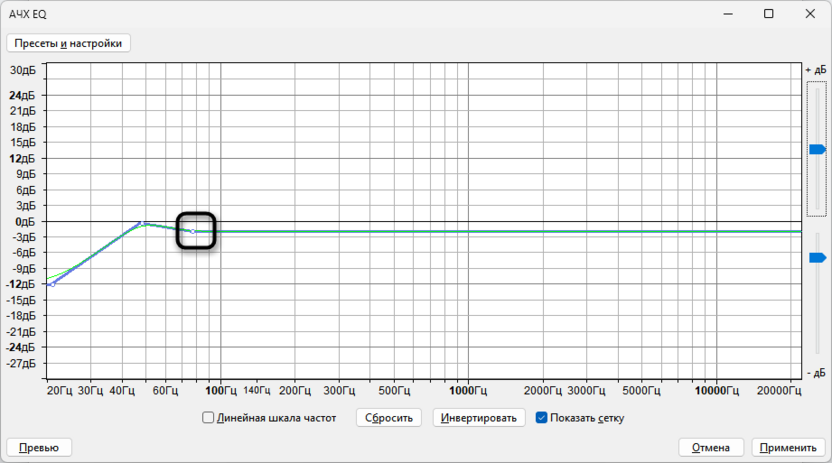
Task: Click the 0дБ level label
Action: [x=25, y=222]
